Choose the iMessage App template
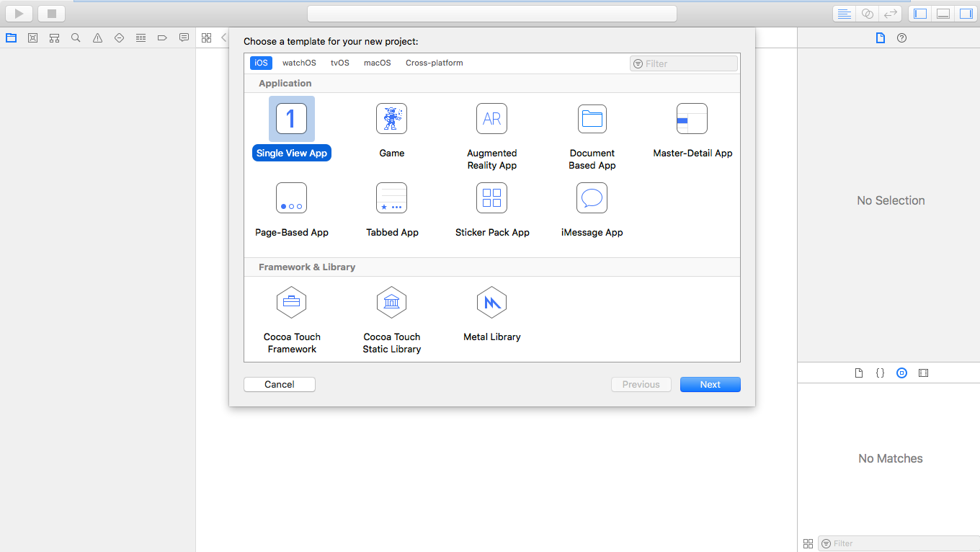 point(592,208)
